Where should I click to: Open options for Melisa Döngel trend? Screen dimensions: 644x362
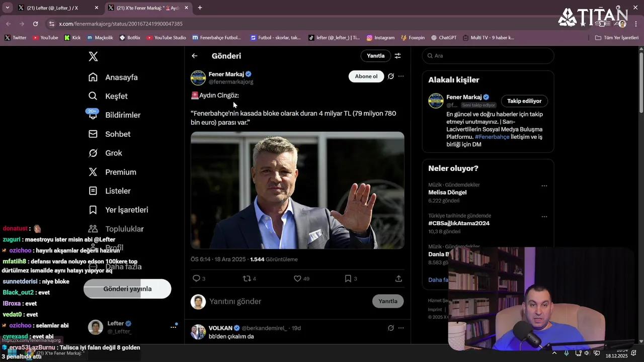(544, 186)
